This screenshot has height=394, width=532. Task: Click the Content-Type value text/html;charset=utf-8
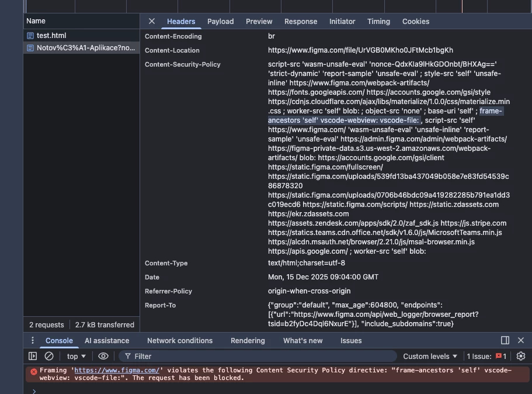[x=307, y=263]
